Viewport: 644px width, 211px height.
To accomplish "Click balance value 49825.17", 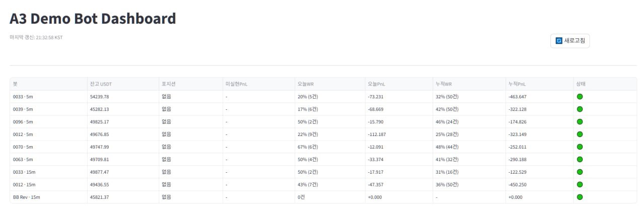I will click(x=100, y=122).
